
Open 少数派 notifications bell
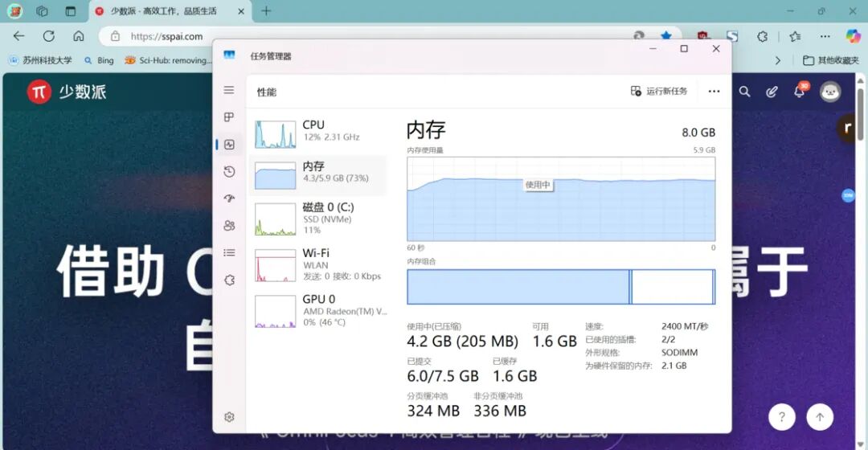(x=800, y=92)
